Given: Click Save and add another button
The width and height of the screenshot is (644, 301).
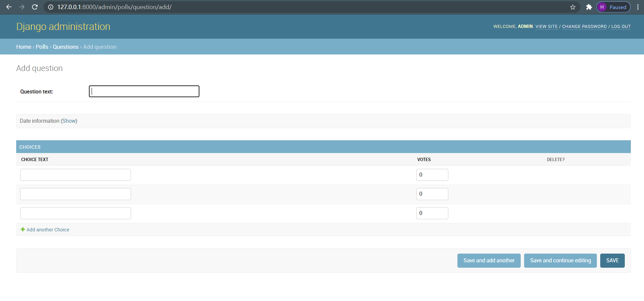Looking at the screenshot, I should click(x=489, y=261).
